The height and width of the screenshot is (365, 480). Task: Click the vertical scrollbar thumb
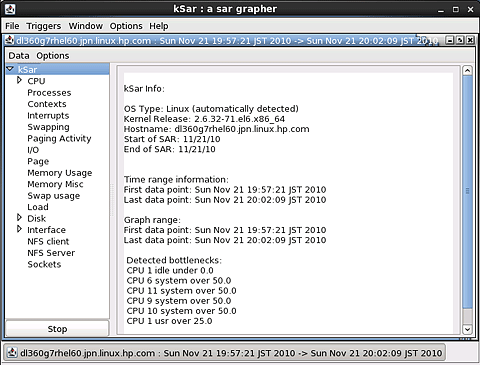pyautogui.click(x=467, y=192)
